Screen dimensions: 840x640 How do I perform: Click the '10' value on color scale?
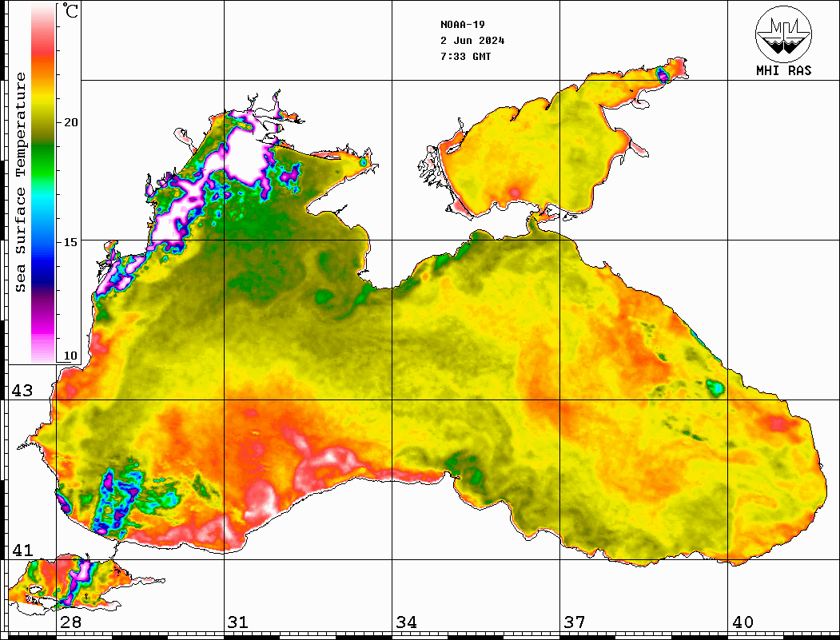(70, 356)
